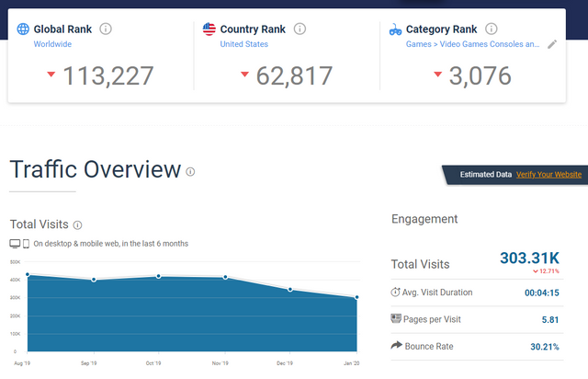Viewport: 588px width, 379px height.
Task: Click the game controller category icon
Action: pos(395,29)
